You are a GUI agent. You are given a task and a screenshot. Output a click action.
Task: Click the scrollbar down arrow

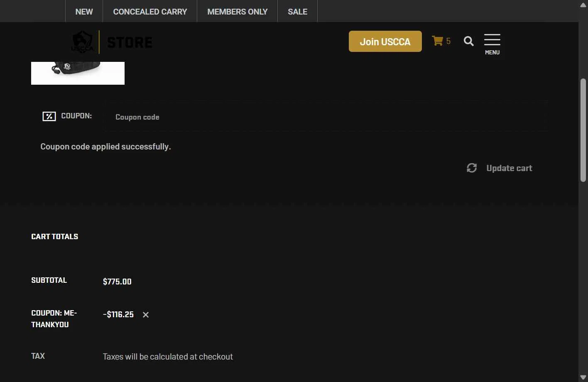tap(583, 377)
